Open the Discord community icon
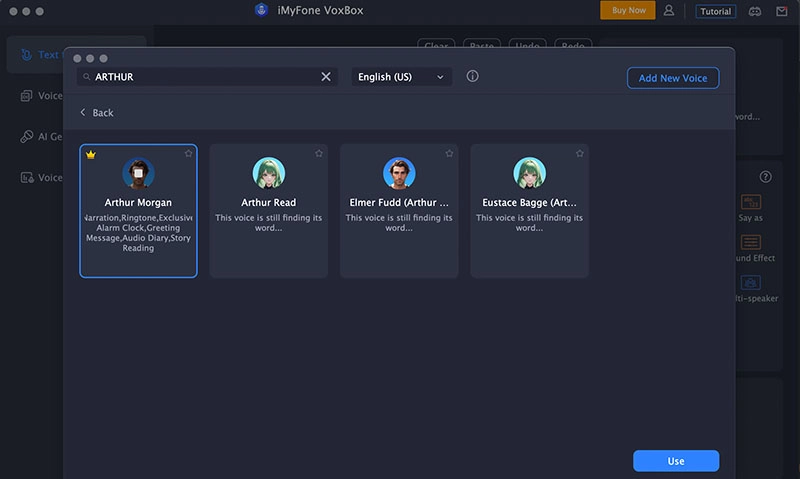 click(x=754, y=11)
